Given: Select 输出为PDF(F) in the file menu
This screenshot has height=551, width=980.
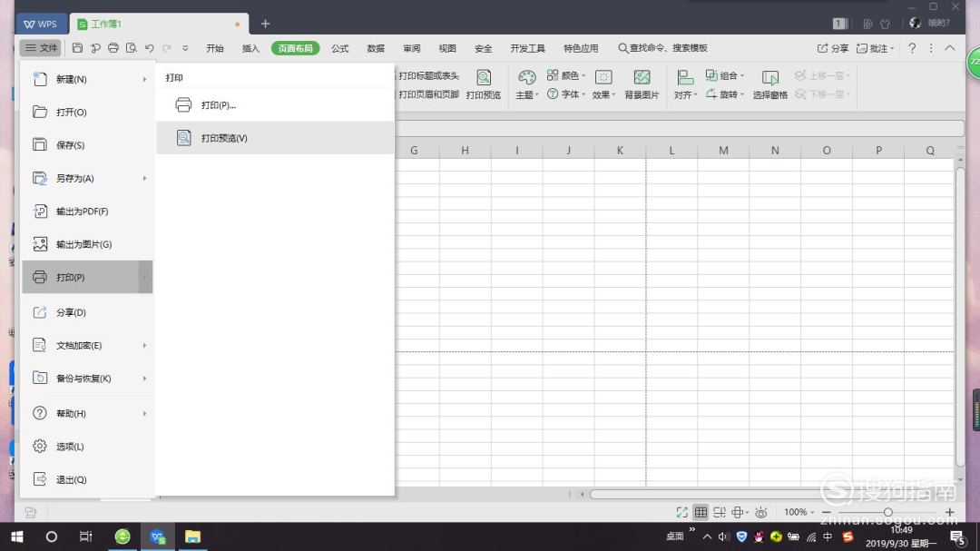Looking at the screenshot, I should pos(87,212).
